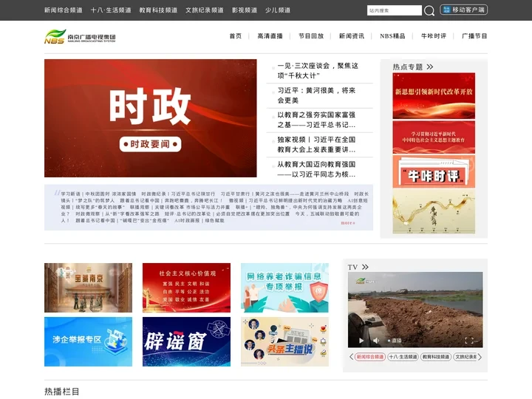Open 新闻资讯 in main navigation

pos(352,36)
